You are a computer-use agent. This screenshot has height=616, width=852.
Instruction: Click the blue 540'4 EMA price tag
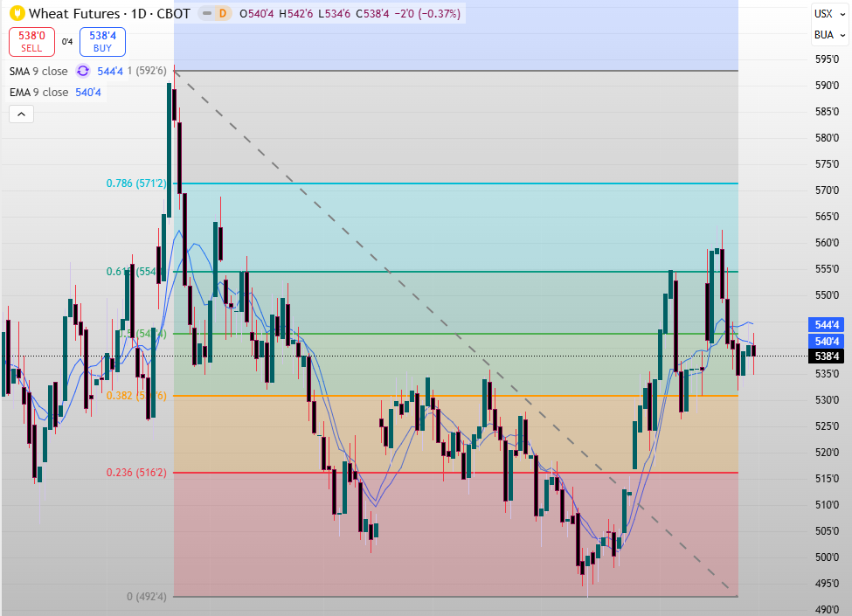click(826, 341)
